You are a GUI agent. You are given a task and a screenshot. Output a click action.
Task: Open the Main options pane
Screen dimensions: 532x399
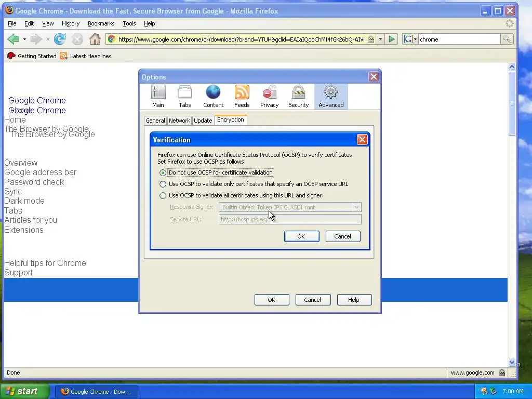tap(158, 96)
